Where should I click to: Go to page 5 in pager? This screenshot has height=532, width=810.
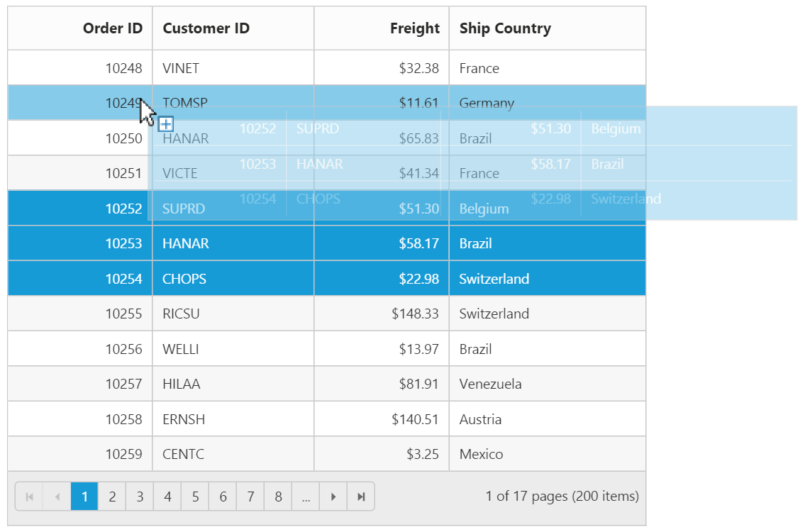(x=195, y=497)
